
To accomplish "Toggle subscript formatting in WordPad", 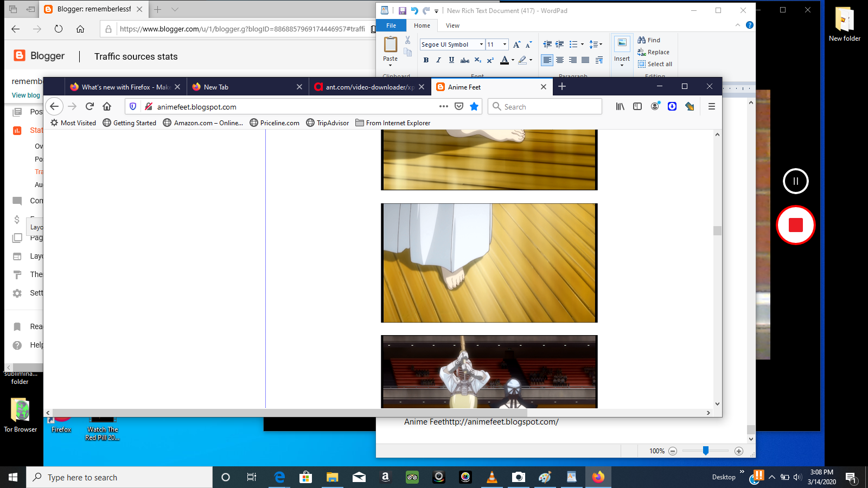I will click(478, 60).
